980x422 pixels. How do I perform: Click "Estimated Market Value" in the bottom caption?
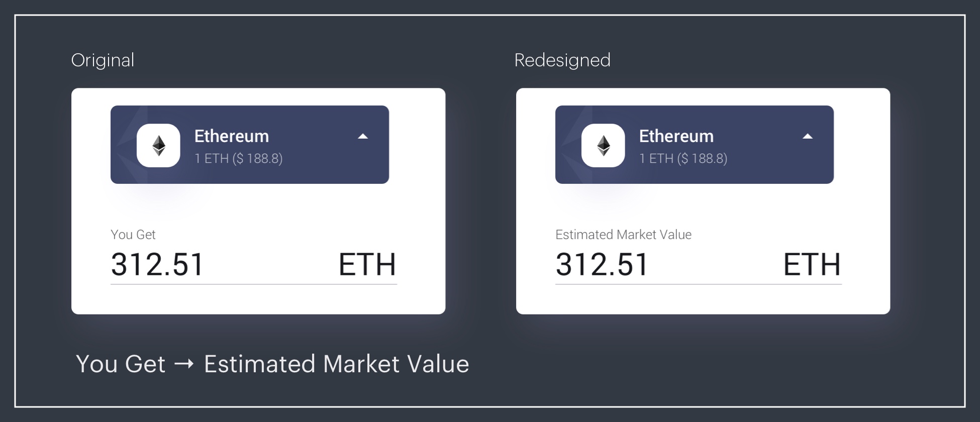coord(336,364)
